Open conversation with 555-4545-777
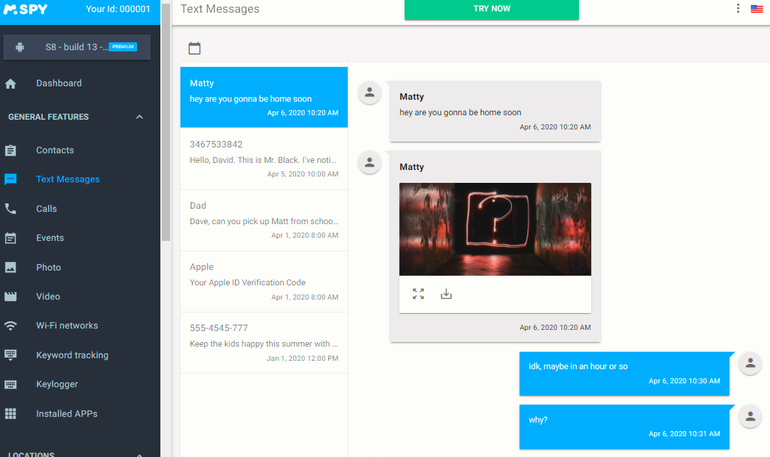770x457 pixels. (x=264, y=343)
